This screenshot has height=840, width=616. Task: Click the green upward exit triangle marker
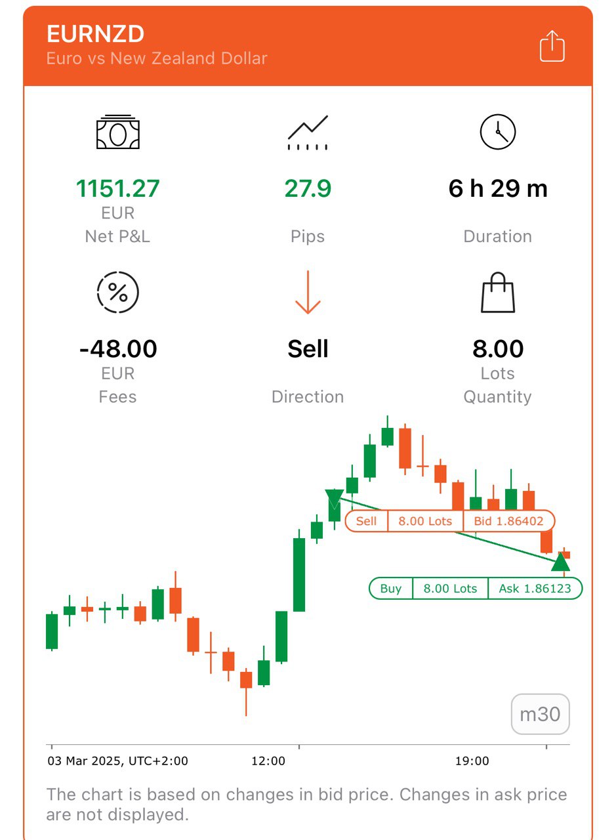(561, 561)
